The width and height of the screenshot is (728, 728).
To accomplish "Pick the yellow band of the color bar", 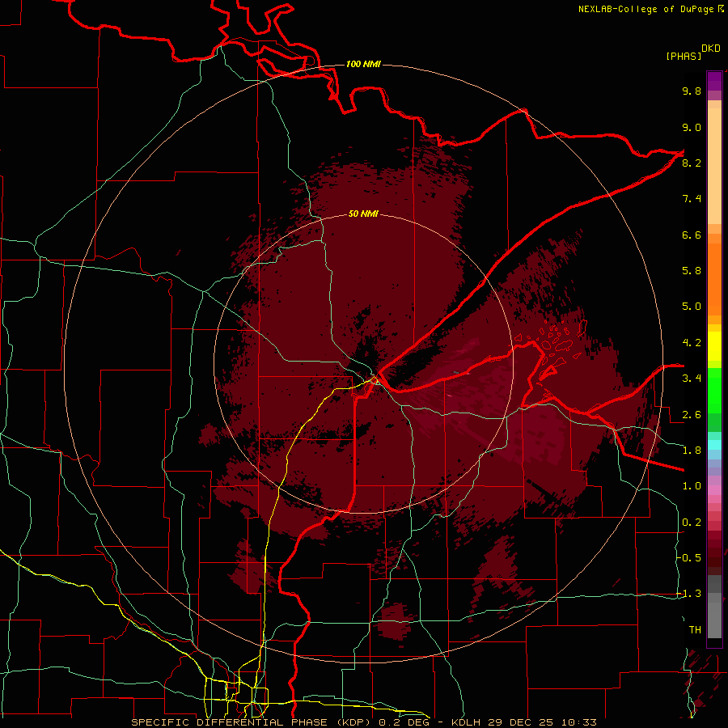I will (x=714, y=345).
